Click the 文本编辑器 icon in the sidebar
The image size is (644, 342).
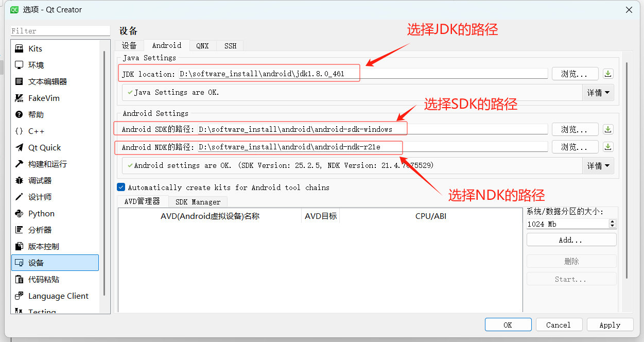19,81
